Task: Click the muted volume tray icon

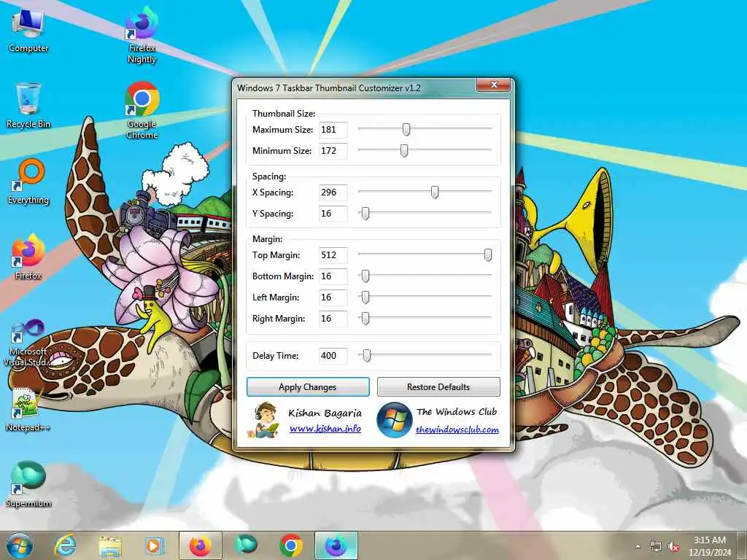Action: tap(673, 547)
